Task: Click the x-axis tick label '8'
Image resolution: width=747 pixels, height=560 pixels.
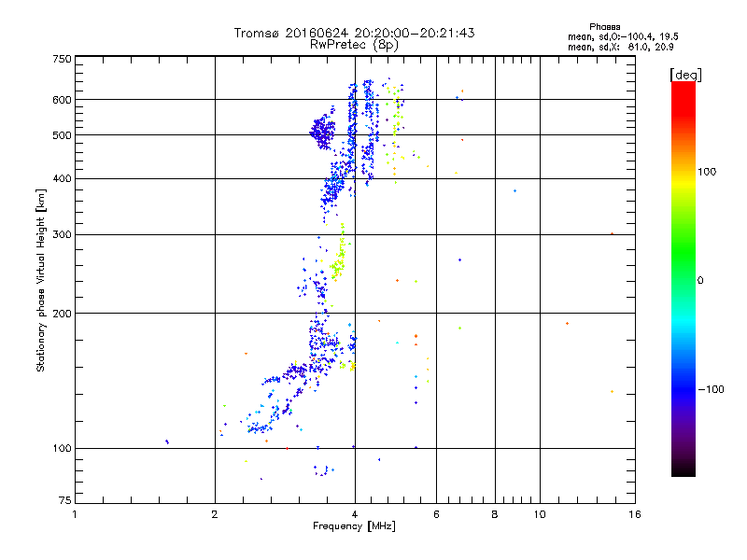Action: tap(495, 514)
